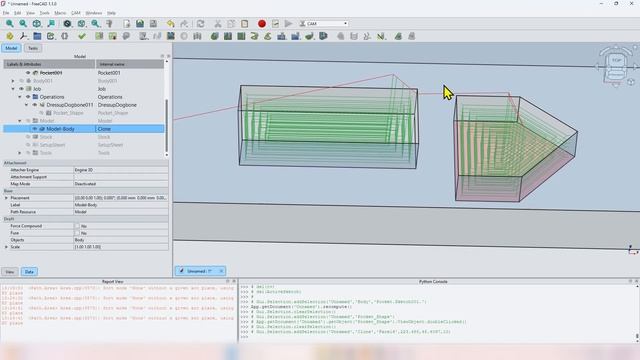Expand the Tools tree node
This screenshot has height=360, width=640.
pyautogui.click(x=20, y=153)
